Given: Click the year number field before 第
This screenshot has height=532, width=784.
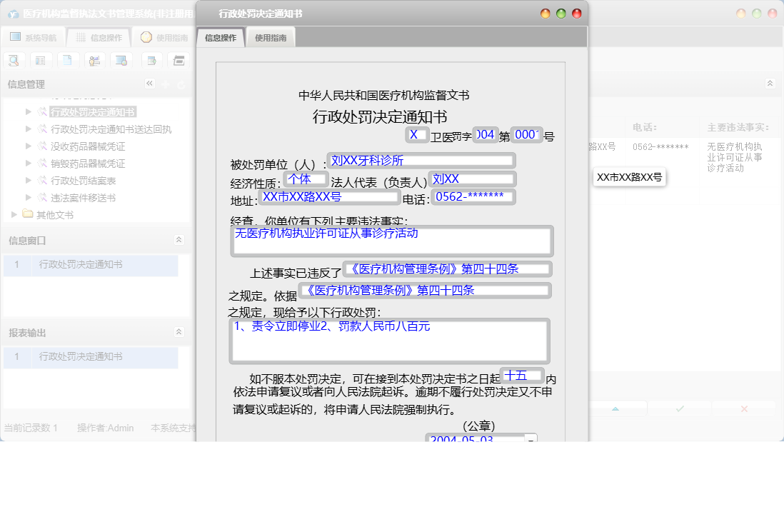Looking at the screenshot, I should point(486,134).
